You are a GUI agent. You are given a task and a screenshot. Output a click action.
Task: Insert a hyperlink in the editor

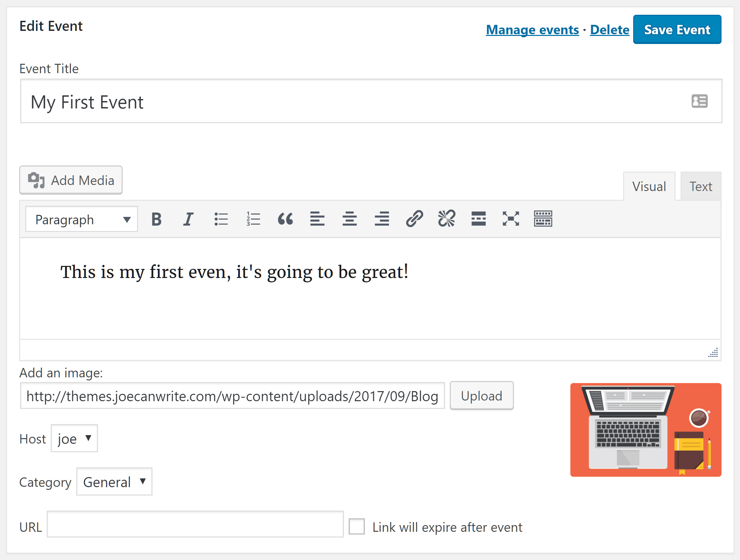click(x=414, y=219)
